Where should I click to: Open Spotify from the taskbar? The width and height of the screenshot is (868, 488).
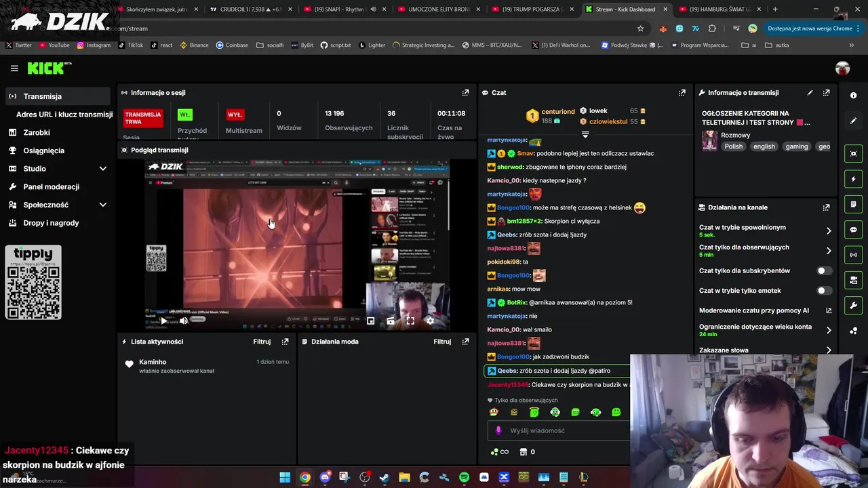coord(464,477)
